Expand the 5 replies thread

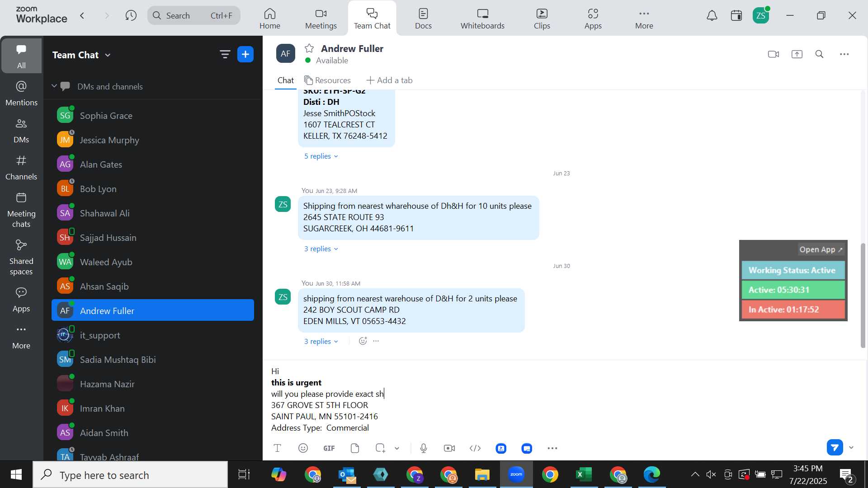point(321,156)
